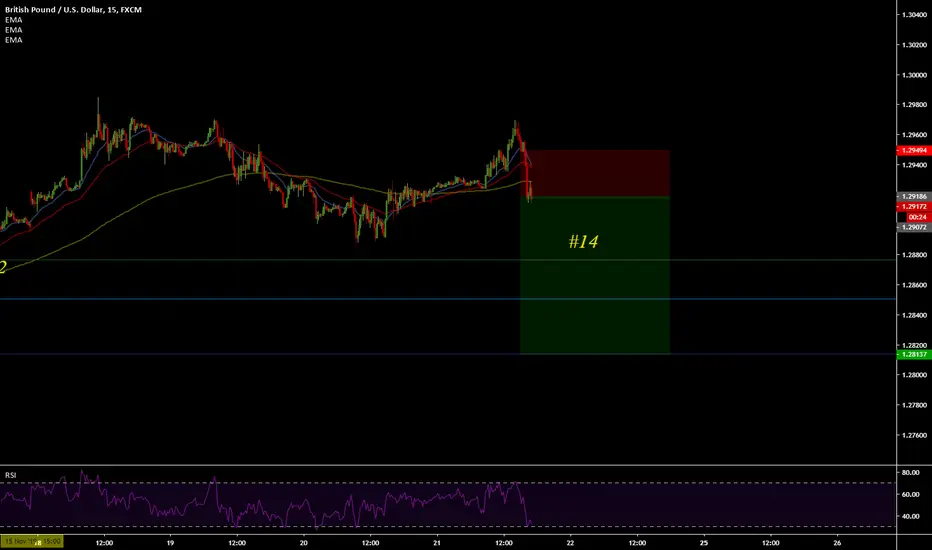Click the 1.27800 price axis value

point(914,405)
